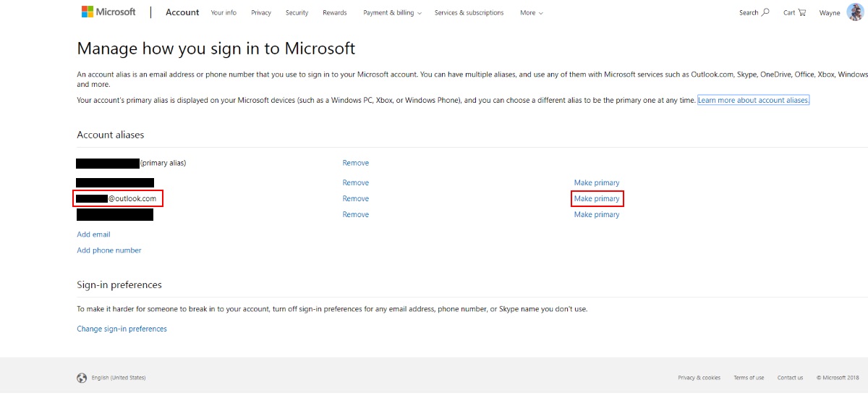Screen dimensions: 868x401
Task: Select the @outlook.com alias text
Action: tap(118, 198)
